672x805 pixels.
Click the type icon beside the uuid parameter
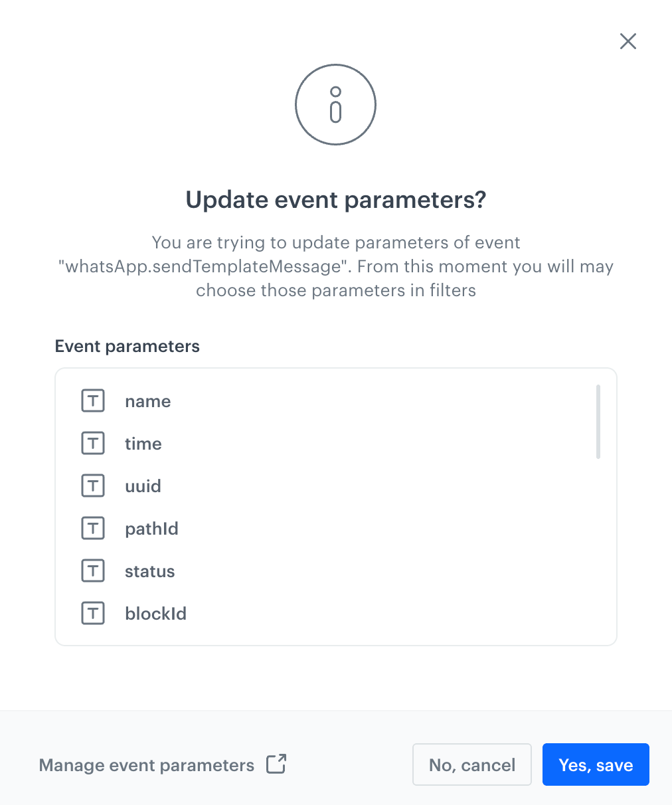(92, 486)
